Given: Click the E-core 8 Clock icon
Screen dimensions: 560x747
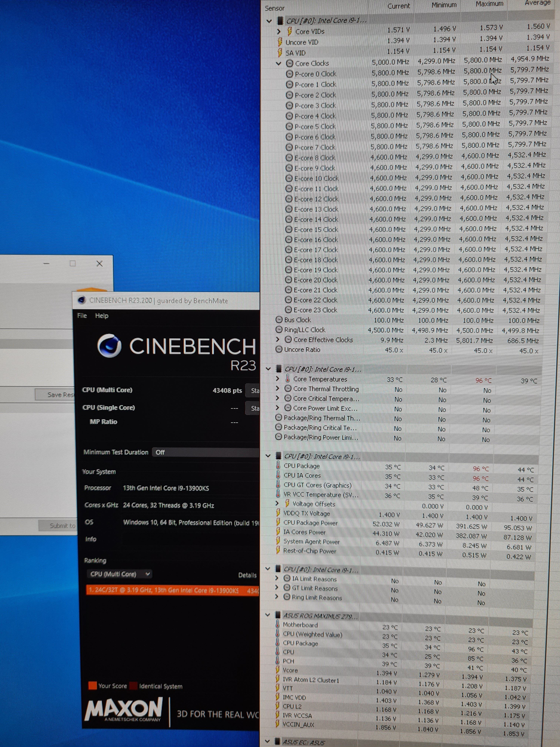Looking at the screenshot, I should point(289,158).
